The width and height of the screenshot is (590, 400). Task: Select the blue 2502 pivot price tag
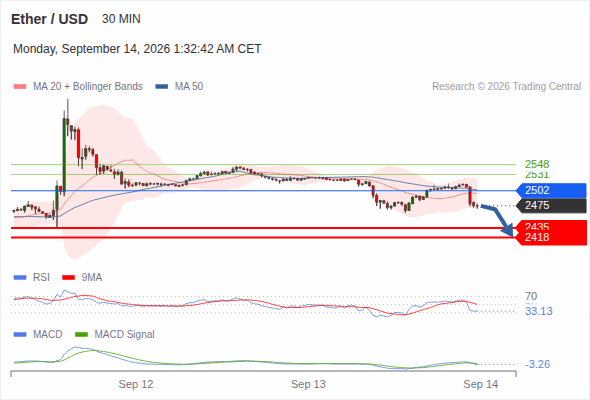point(551,190)
